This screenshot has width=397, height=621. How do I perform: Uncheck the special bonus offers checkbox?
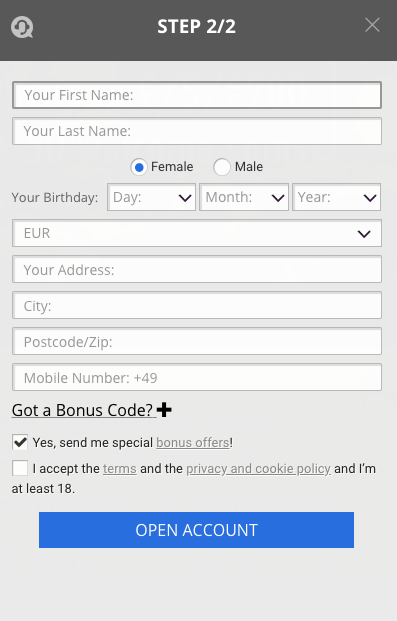pos(20,442)
